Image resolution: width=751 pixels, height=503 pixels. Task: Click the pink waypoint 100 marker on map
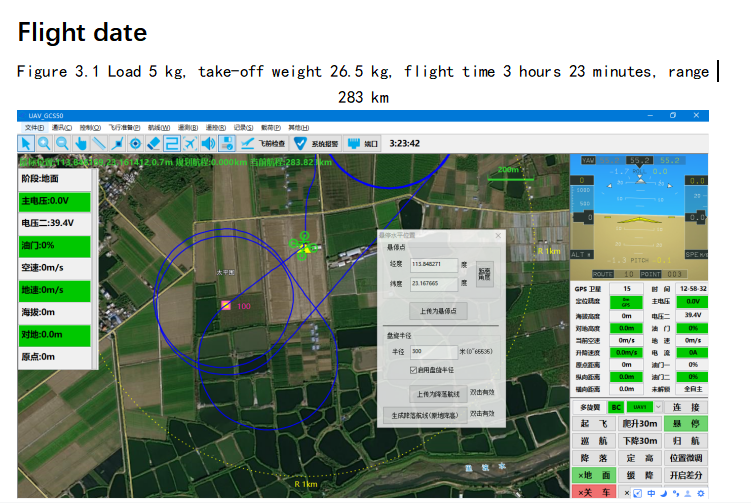[x=226, y=306]
